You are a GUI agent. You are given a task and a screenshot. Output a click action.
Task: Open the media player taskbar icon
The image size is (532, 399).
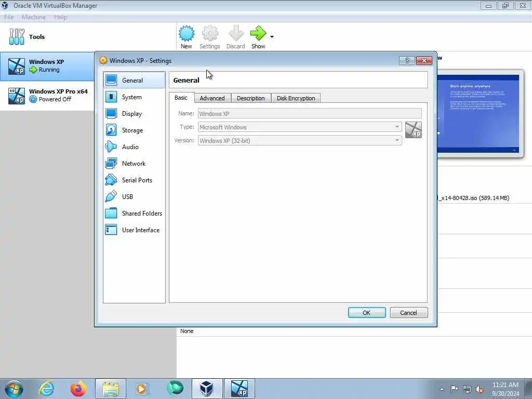(141, 389)
